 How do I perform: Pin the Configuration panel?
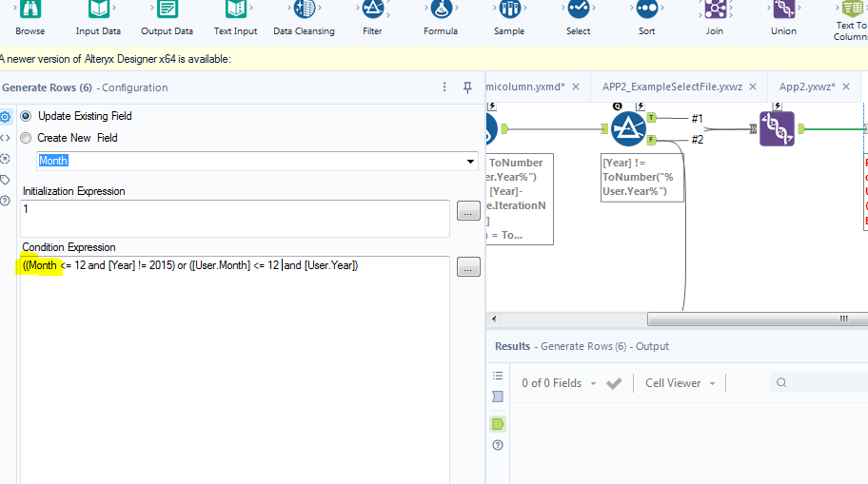point(467,87)
